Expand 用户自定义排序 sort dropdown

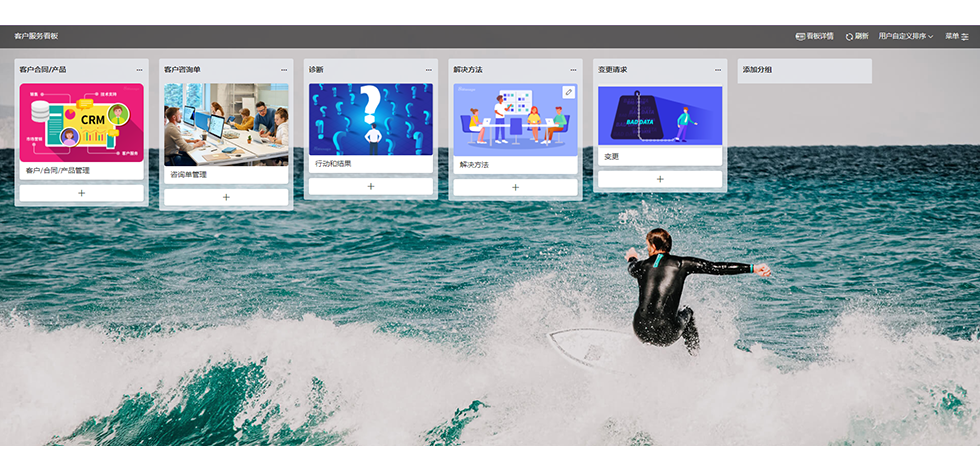(905, 36)
